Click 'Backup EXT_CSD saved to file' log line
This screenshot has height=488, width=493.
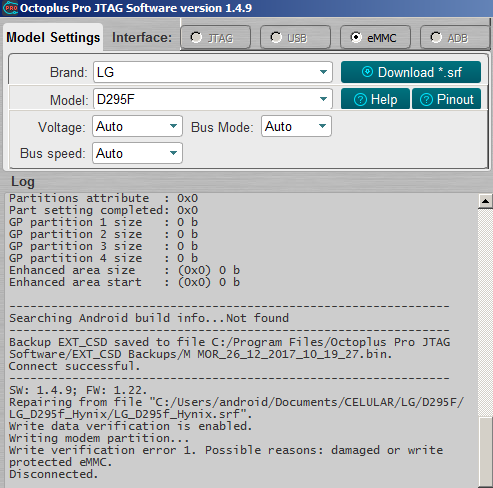tap(229, 348)
